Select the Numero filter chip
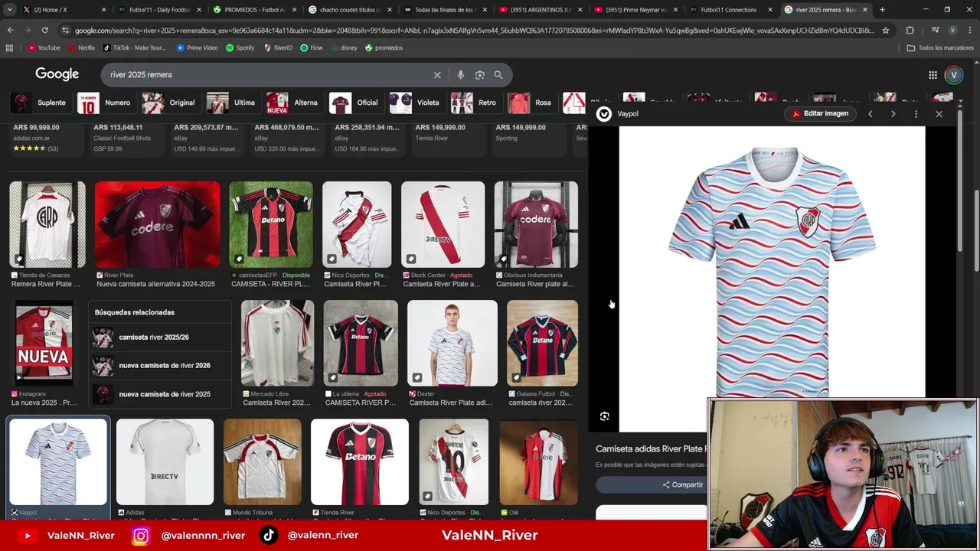Screen dimensions: 980x551 coord(105,103)
